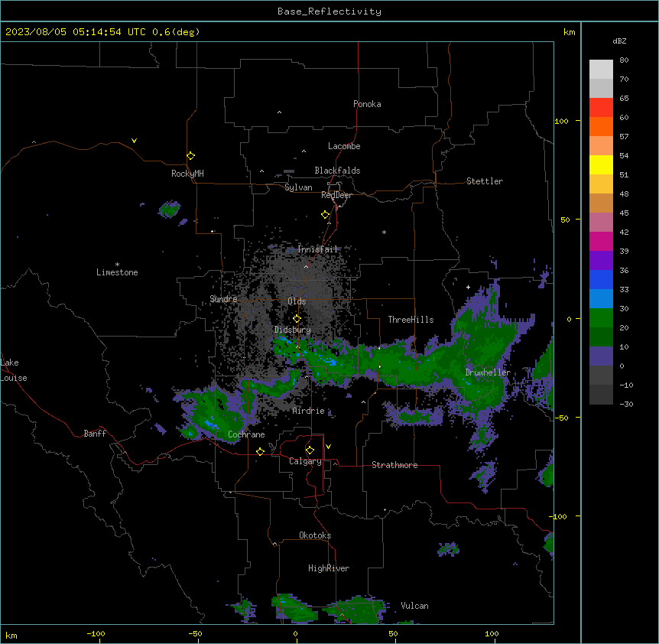Screen dimensions: 659x644
Task: Click the asterisk marker above Limestone
Action: pyautogui.click(x=117, y=265)
